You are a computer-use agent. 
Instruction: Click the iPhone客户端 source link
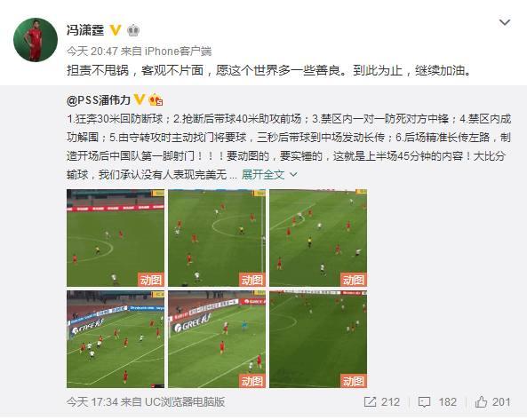[x=178, y=51]
